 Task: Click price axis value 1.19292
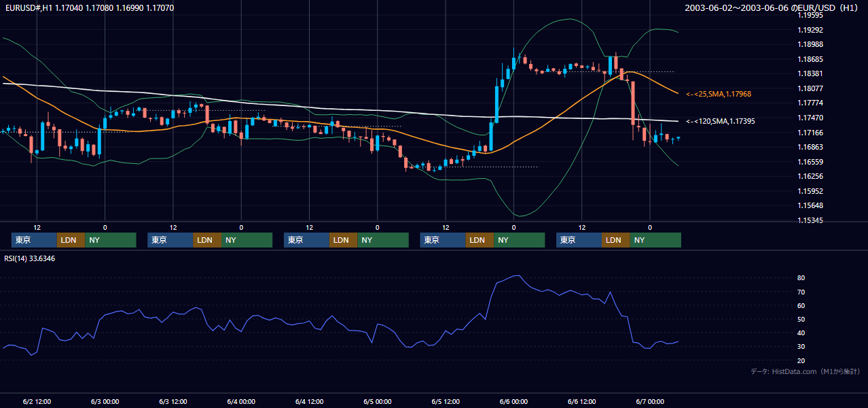[810, 30]
